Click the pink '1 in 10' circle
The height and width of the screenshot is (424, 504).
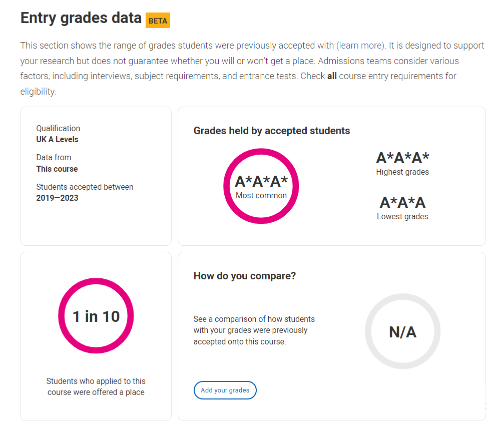pyautogui.click(x=96, y=316)
